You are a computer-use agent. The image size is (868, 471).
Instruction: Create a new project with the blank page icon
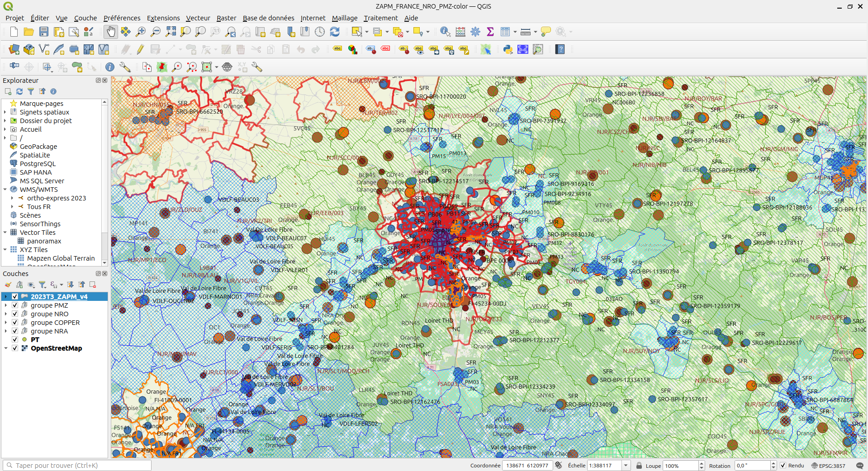click(x=14, y=32)
